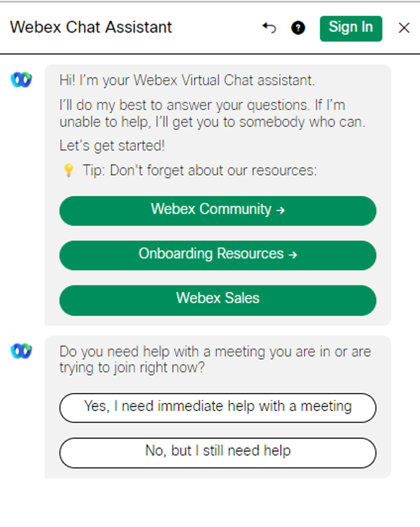This screenshot has width=420, height=527.
Task: Click the "Don't forget about our resources" tip text
Action: pyautogui.click(x=199, y=171)
